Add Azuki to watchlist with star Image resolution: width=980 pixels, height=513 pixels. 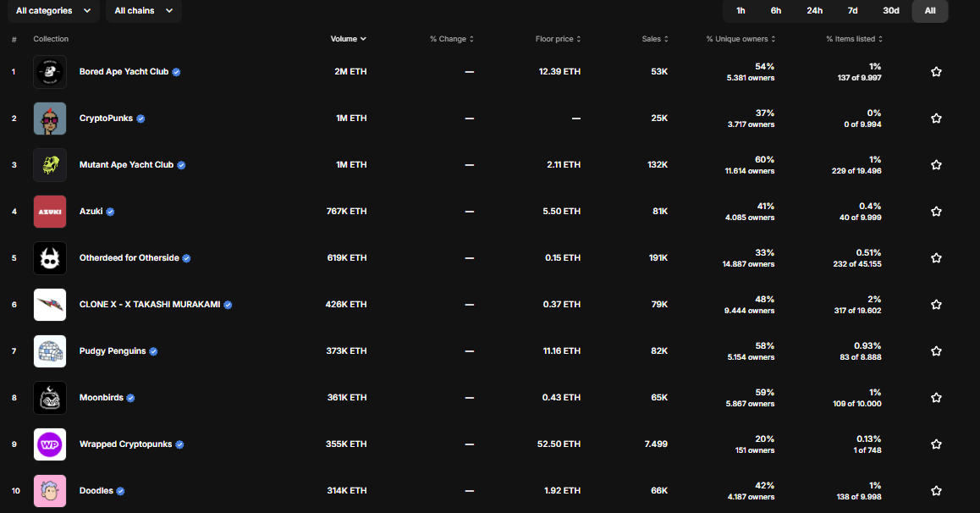click(x=936, y=212)
